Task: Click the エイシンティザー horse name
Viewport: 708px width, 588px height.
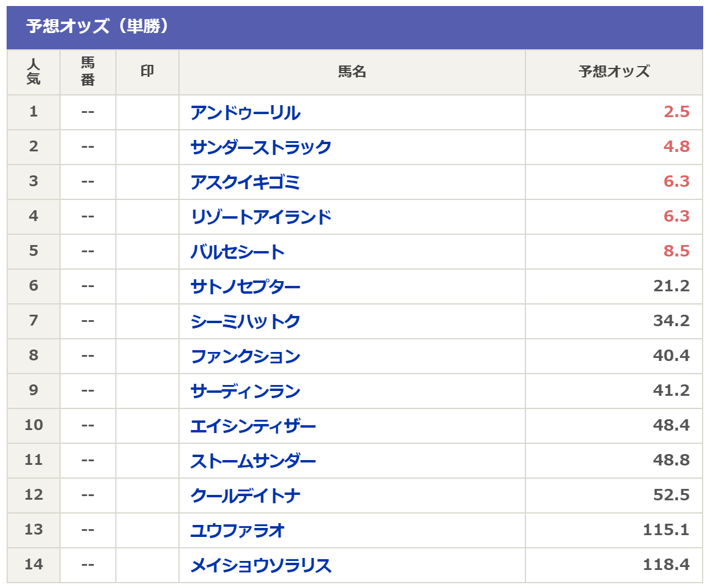Action: point(253,426)
